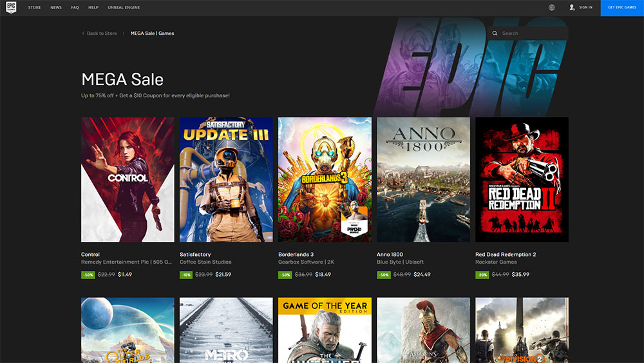Click the Up to 75% off subtitle
644x363 pixels.
(155, 95)
